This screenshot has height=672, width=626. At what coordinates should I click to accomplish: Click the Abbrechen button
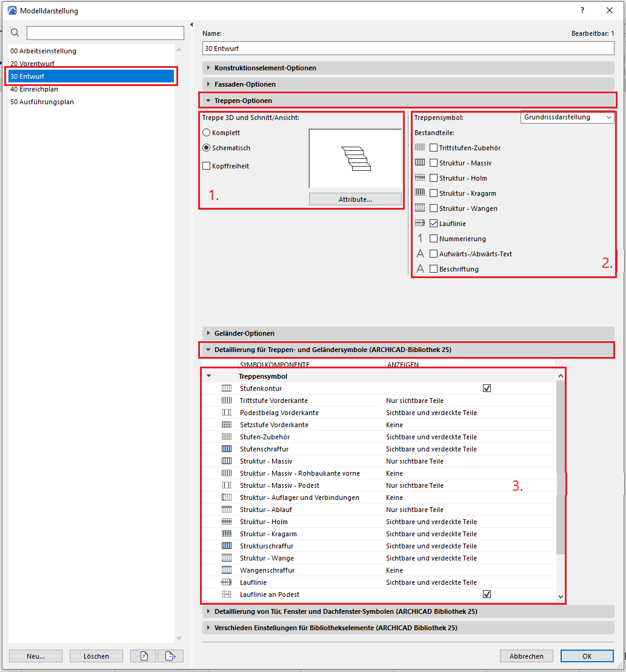(526, 656)
